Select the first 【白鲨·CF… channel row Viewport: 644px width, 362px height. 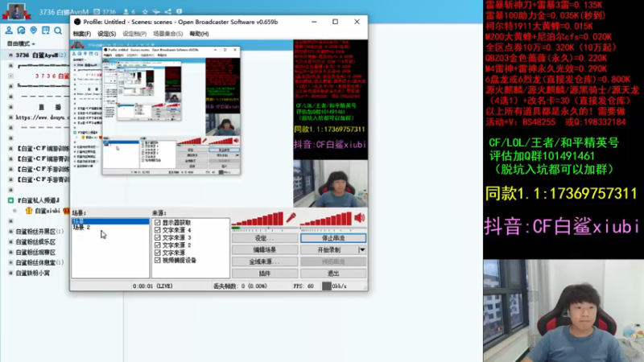click(x=43, y=148)
